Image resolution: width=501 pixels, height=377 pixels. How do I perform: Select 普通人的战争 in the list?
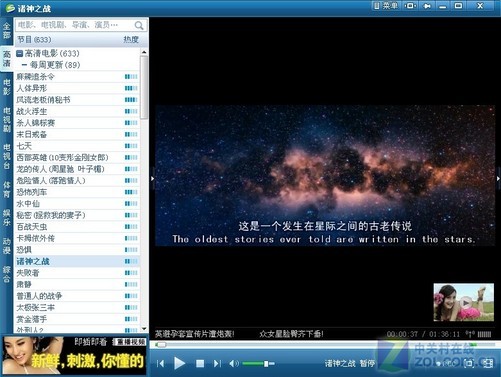point(77,296)
